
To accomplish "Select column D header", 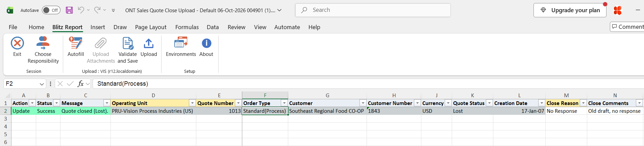I will (x=153, y=96).
